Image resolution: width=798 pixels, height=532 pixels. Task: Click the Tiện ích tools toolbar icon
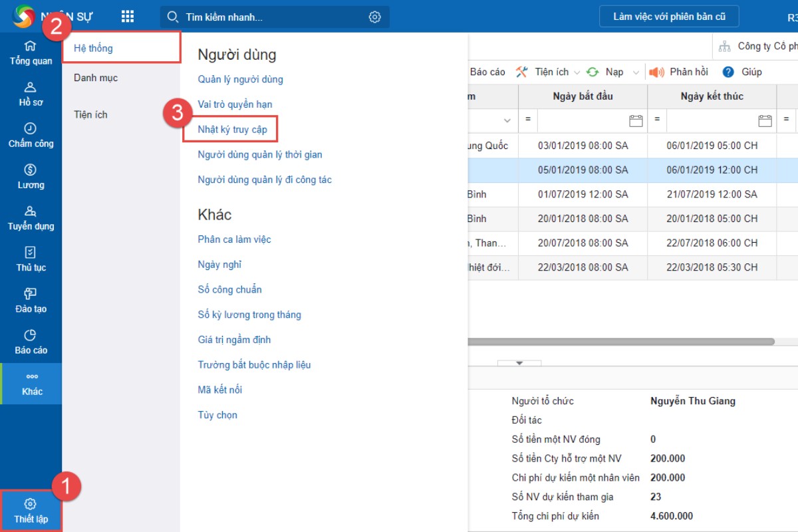pos(522,72)
